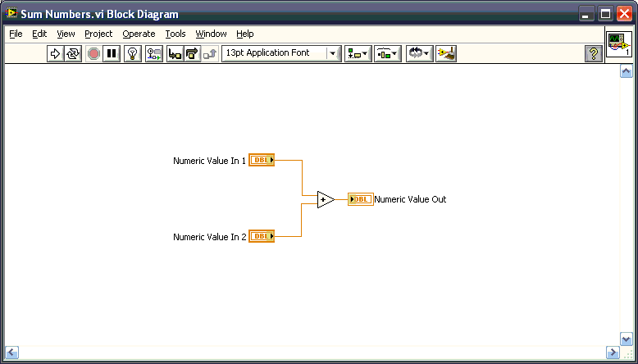Click Step Over button
Screen dimensions: 638x364
point(193,53)
